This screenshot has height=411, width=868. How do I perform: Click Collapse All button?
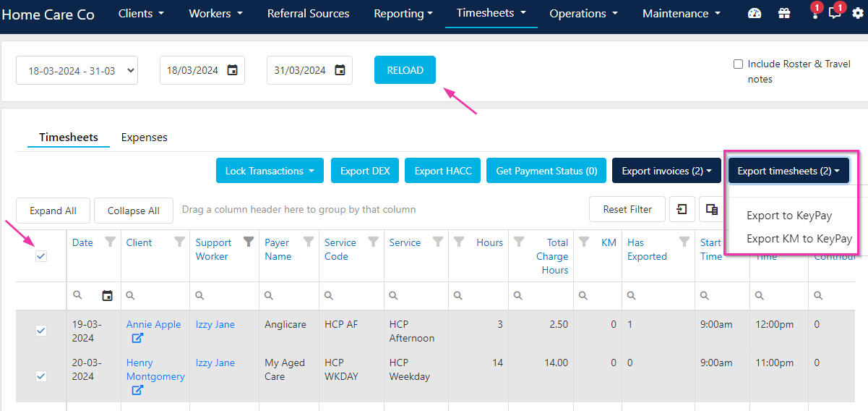pyautogui.click(x=133, y=211)
